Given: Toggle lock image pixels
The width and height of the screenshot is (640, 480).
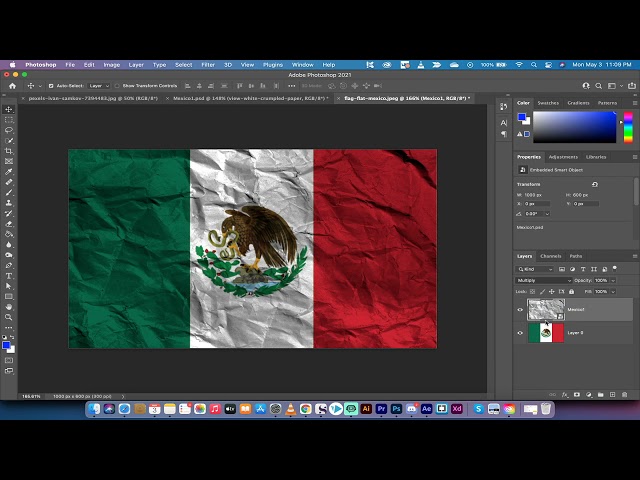Looking at the screenshot, I should coord(542,291).
